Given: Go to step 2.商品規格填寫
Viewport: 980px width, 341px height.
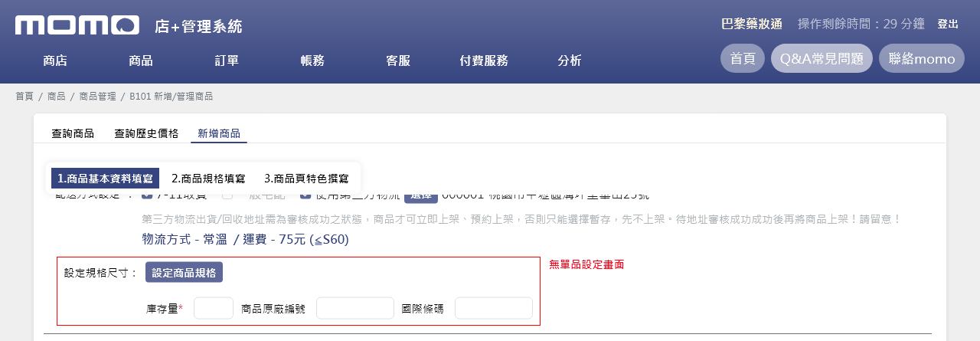Looking at the screenshot, I should (x=208, y=179).
